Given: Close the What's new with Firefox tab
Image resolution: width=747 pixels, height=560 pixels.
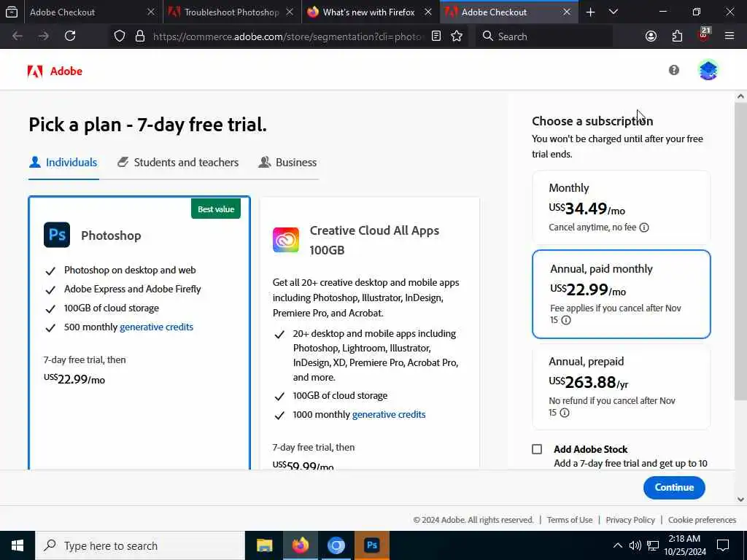Looking at the screenshot, I should [428, 12].
